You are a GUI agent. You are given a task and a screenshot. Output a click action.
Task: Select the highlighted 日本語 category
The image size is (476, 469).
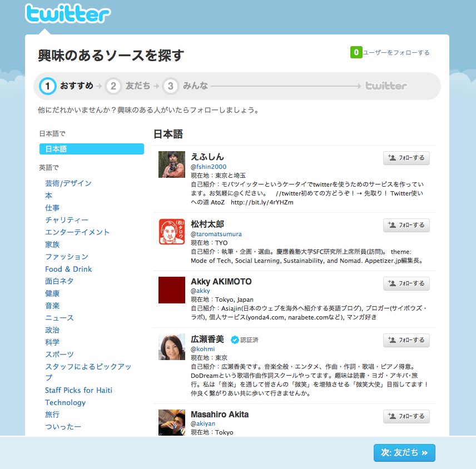point(92,149)
